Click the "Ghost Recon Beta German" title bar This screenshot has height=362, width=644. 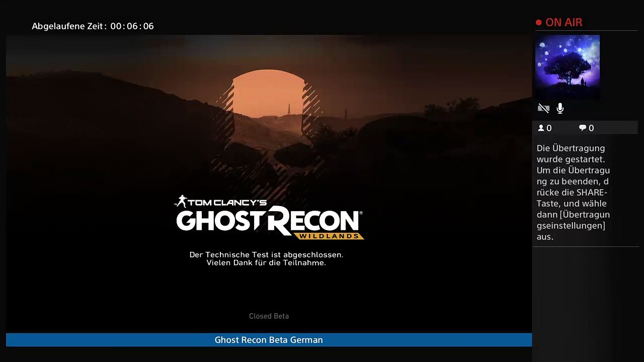(x=269, y=340)
